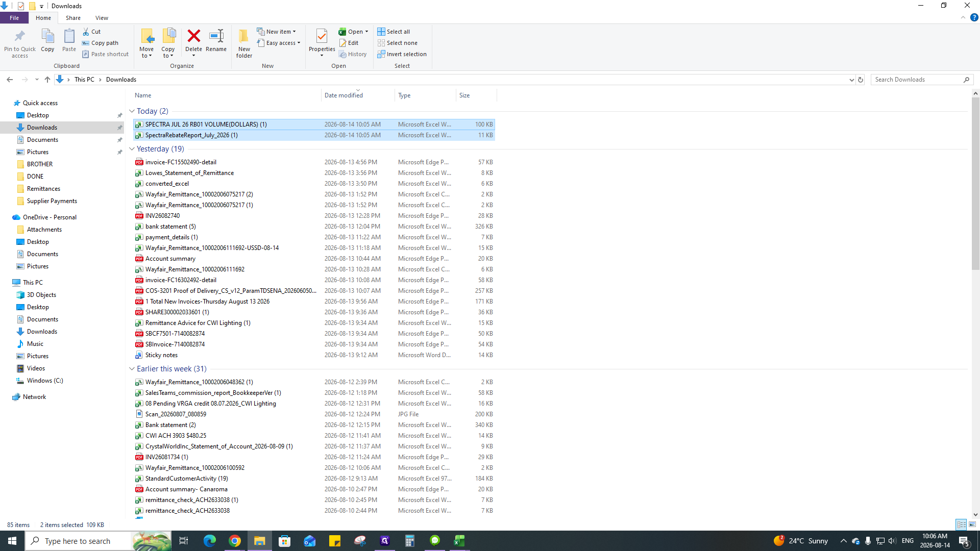Open Calculator from the taskbar
This screenshot has width=980, height=551.
point(410,541)
